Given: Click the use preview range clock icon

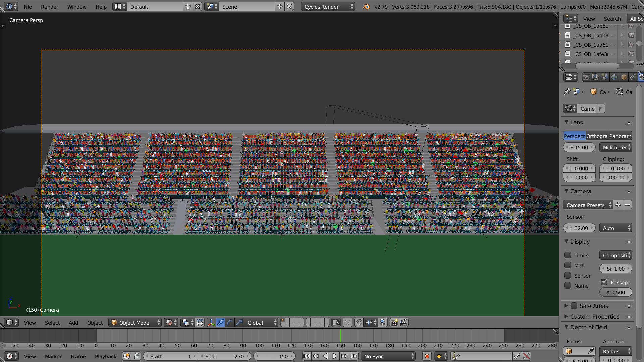Looking at the screenshot, I should pyautogui.click(x=127, y=356).
